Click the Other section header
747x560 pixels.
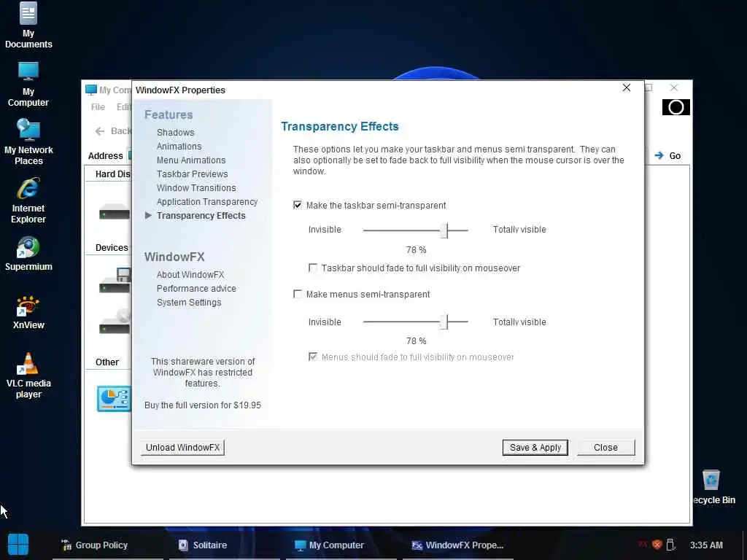click(x=107, y=362)
